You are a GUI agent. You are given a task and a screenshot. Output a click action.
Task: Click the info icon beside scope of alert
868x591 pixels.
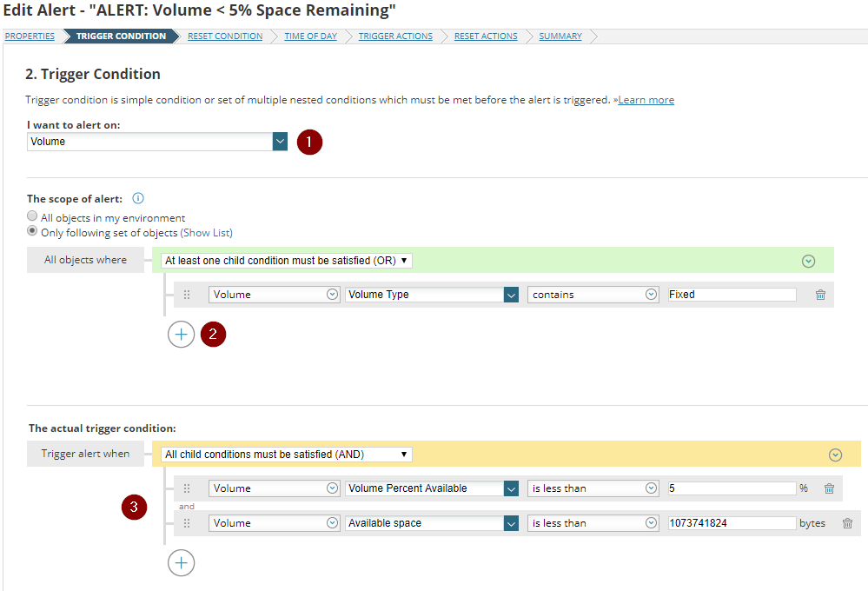click(138, 198)
